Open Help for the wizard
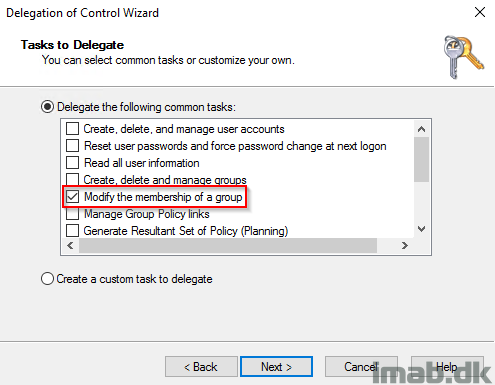 447,367
